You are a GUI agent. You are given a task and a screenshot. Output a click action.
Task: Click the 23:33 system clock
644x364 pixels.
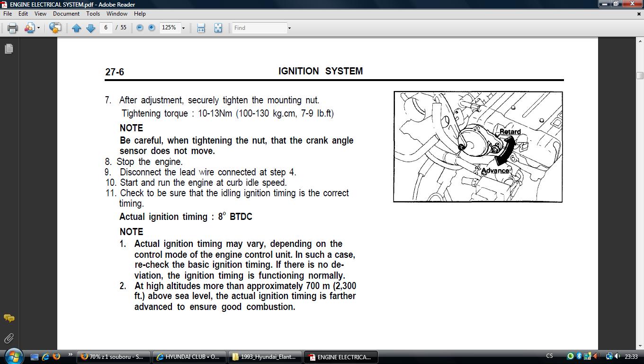click(x=631, y=356)
